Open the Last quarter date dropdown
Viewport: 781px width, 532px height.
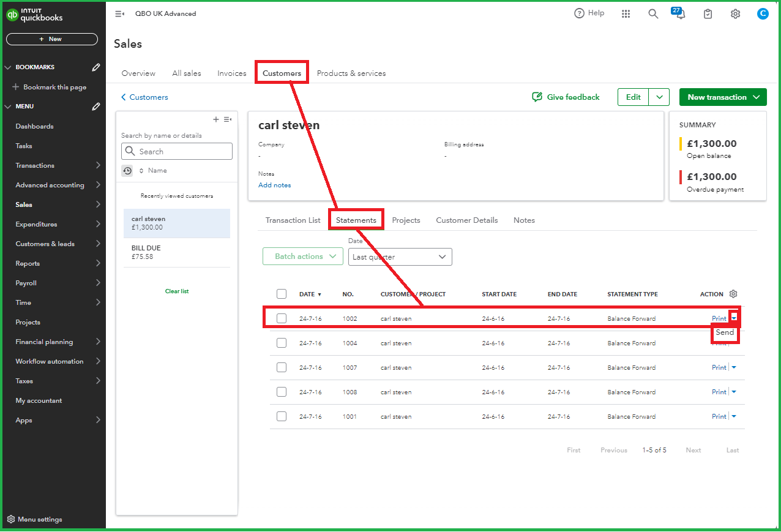coord(399,257)
